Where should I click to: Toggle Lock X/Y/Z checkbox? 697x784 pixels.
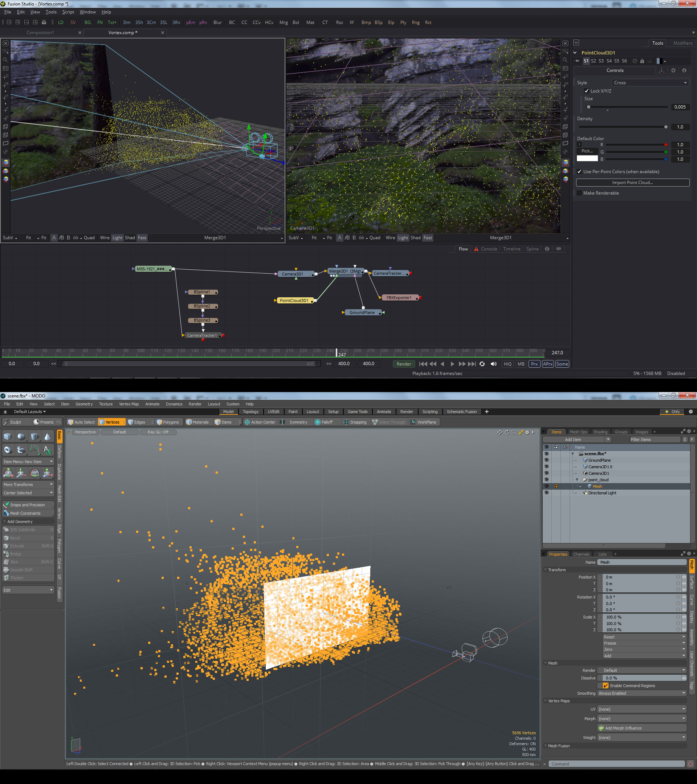(586, 91)
